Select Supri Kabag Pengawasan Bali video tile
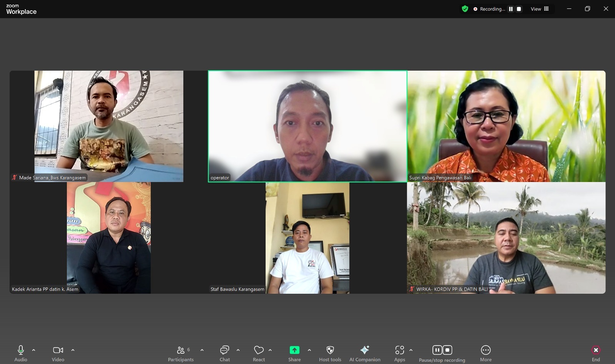The height and width of the screenshot is (364, 615). (506, 126)
